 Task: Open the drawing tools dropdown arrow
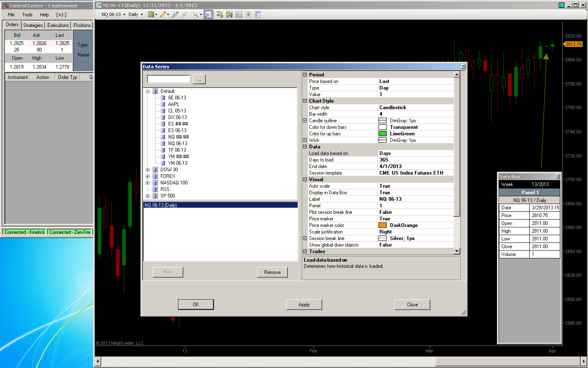coord(169,14)
